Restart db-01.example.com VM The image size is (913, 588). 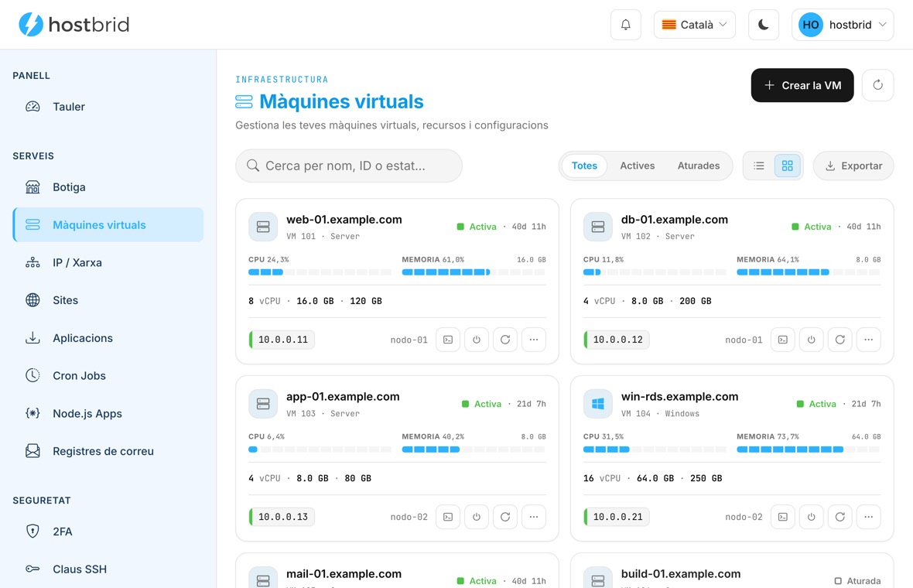[x=839, y=340]
